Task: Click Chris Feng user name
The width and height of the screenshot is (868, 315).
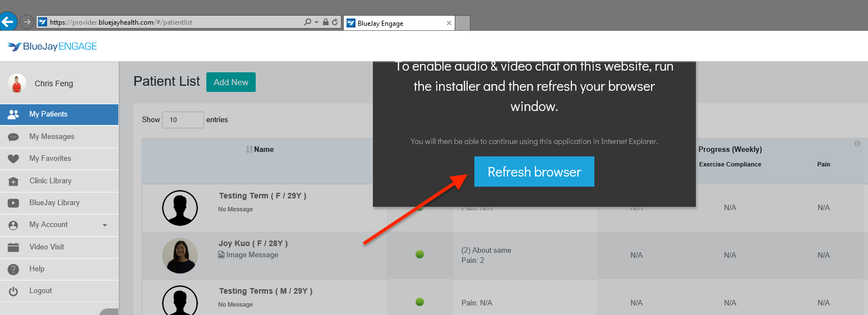Action: (54, 84)
